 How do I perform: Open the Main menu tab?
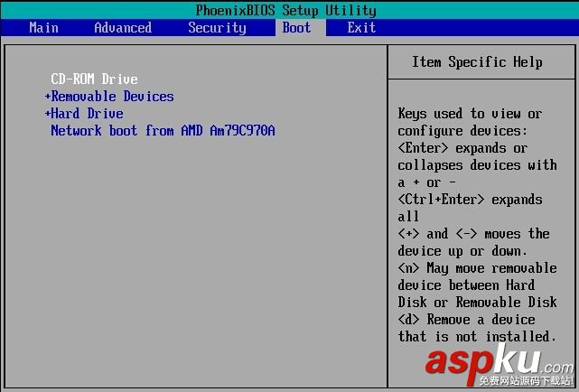click(x=43, y=28)
